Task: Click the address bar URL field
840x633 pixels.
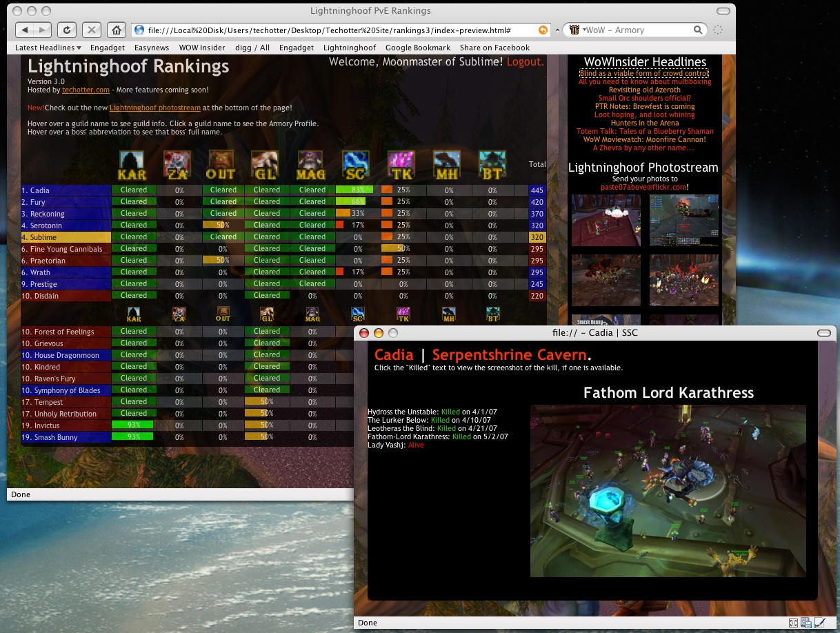Action: coord(340,30)
